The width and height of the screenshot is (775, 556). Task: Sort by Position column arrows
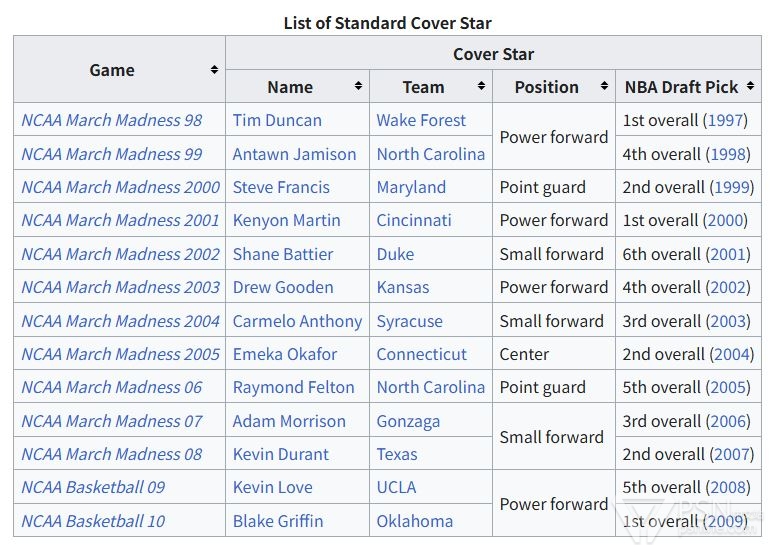[604, 86]
